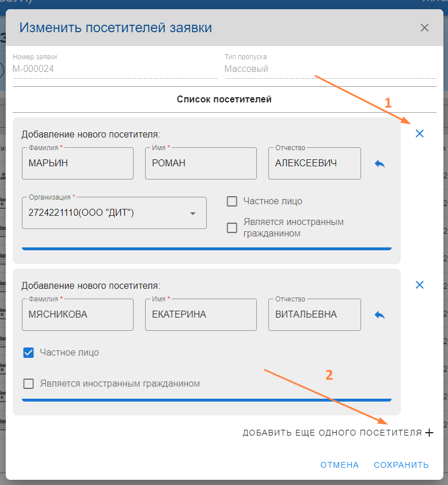Image resolution: width=448 pixels, height=485 pixels.
Task: Check foreign citizen box for Мясникова
Action: pos(29,383)
